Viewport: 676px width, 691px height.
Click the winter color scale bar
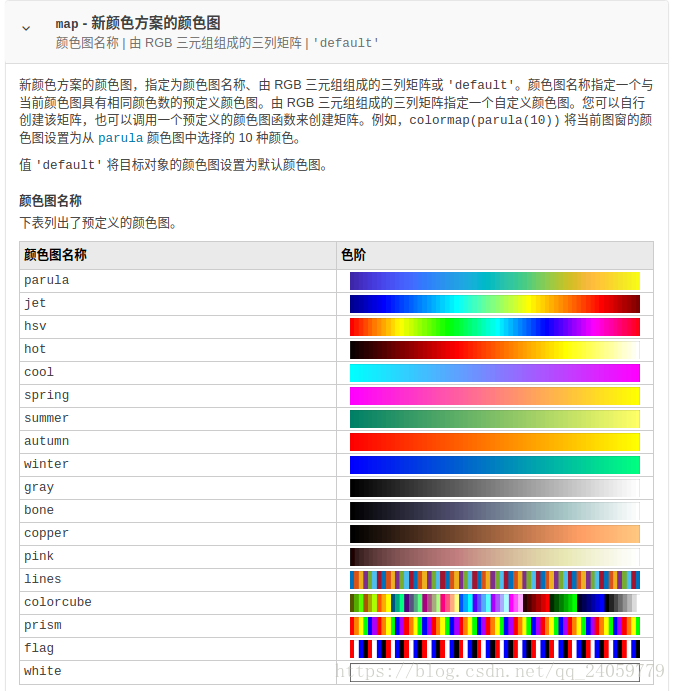494,465
